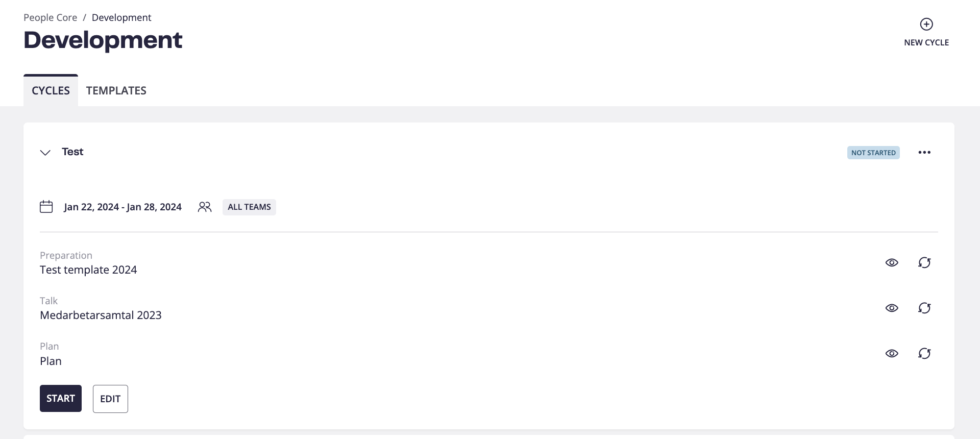Screen dimensions: 980x439
Task: Swap the Plan template using refresh icon
Action: point(924,353)
